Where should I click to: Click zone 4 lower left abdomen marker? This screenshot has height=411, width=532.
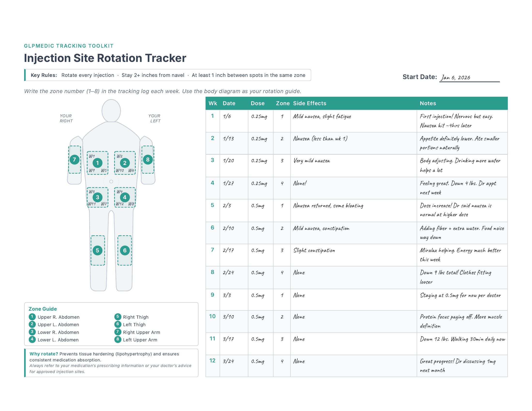pos(125,197)
